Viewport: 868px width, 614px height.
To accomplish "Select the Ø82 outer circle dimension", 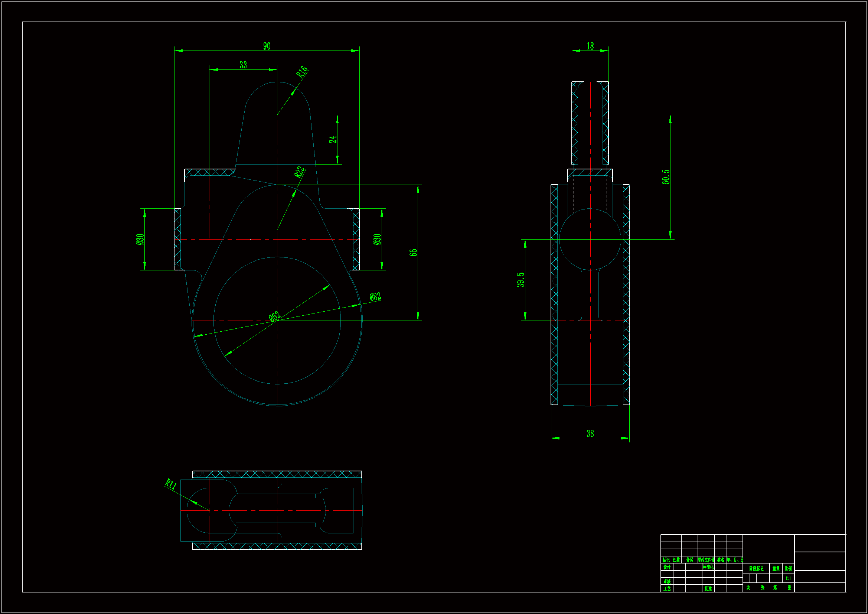I will coord(375,296).
